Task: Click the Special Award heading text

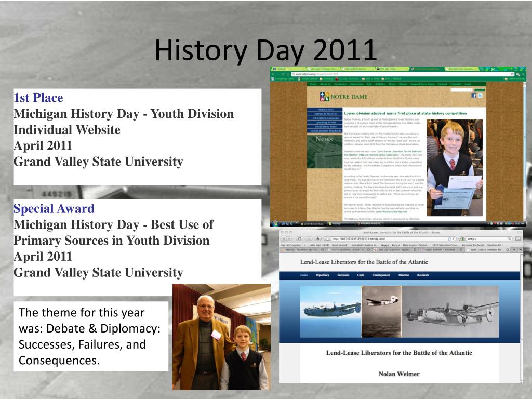Action: [54, 208]
